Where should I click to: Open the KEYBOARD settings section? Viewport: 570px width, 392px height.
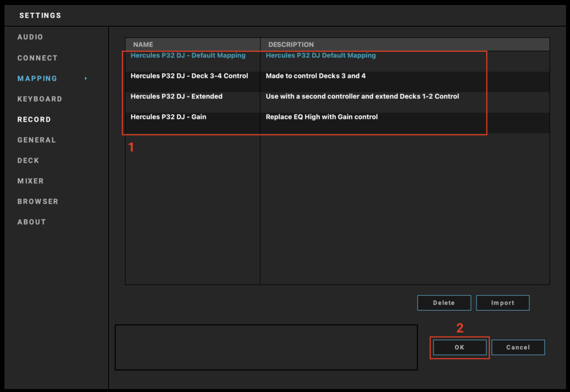[x=40, y=99]
